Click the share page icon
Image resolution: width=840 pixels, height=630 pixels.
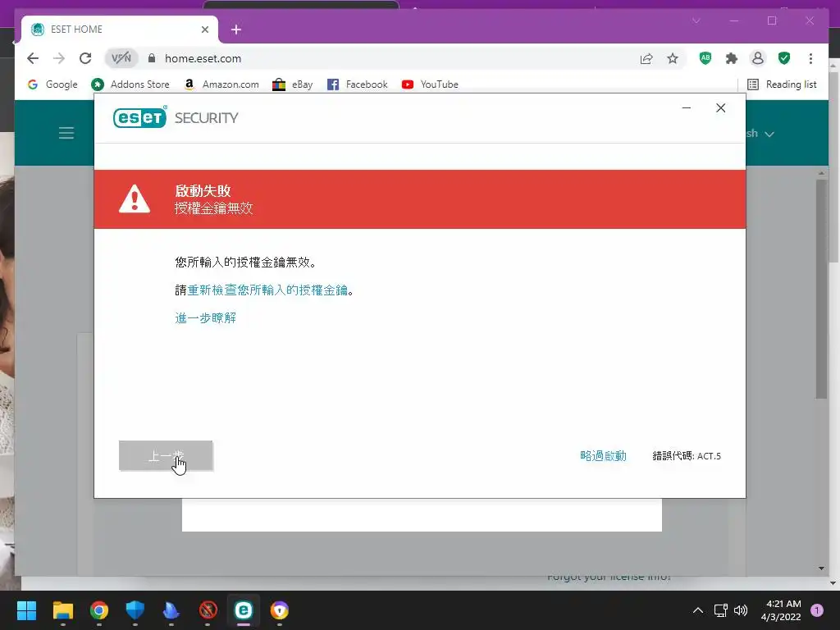click(646, 58)
